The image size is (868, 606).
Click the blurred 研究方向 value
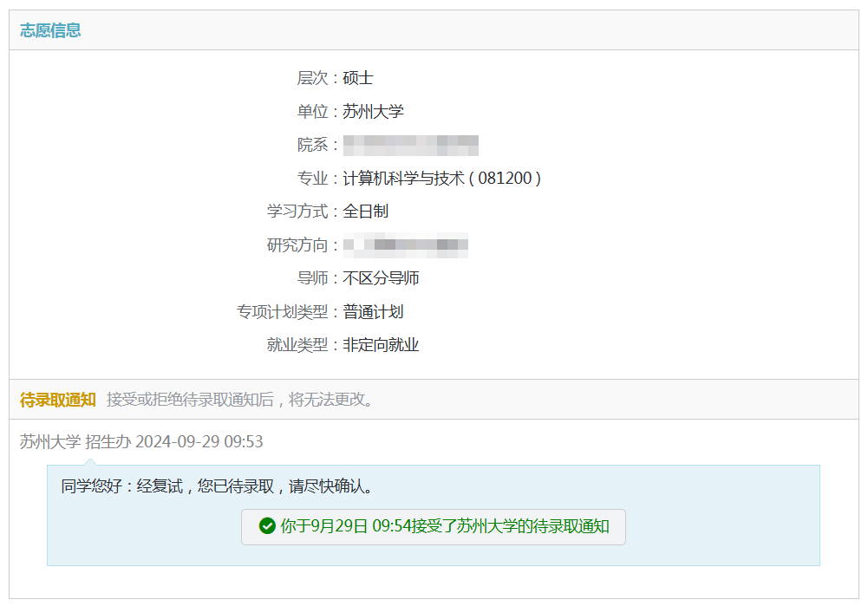point(406,245)
